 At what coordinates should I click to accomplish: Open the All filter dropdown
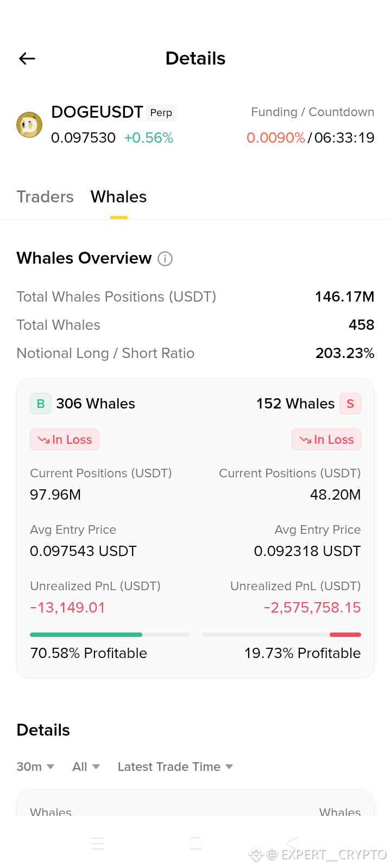(86, 767)
